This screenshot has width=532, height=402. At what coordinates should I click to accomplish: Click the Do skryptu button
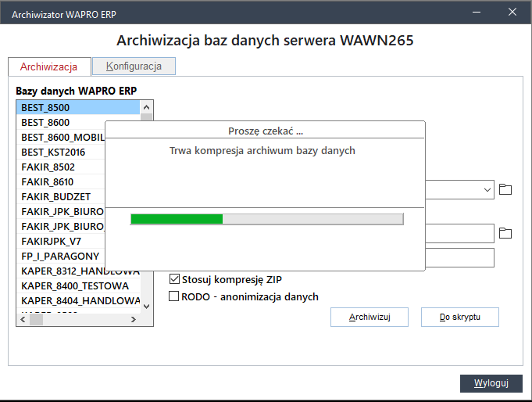click(x=459, y=317)
